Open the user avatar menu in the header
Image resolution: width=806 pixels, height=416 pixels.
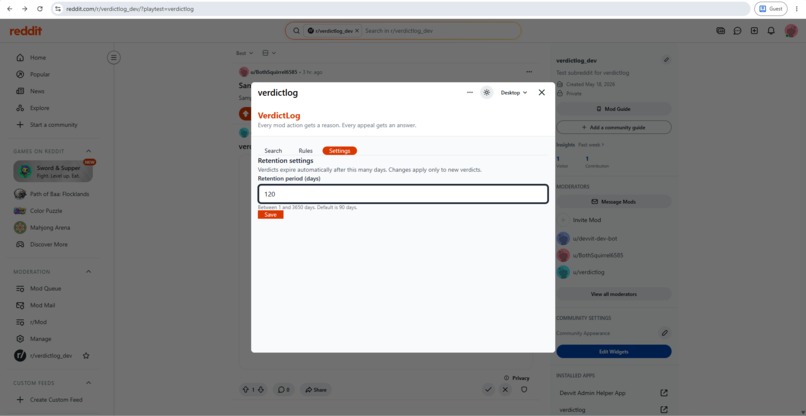(x=791, y=31)
